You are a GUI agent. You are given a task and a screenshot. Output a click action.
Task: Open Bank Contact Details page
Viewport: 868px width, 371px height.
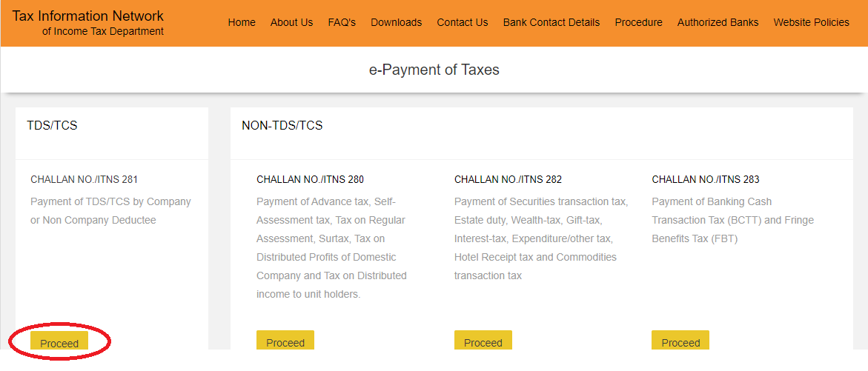551,23
